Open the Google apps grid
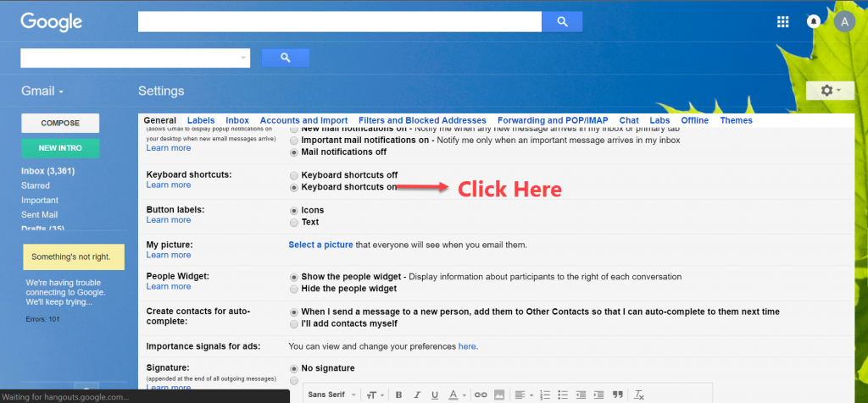This screenshot has height=403, width=868. pyautogui.click(x=782, y=21)
